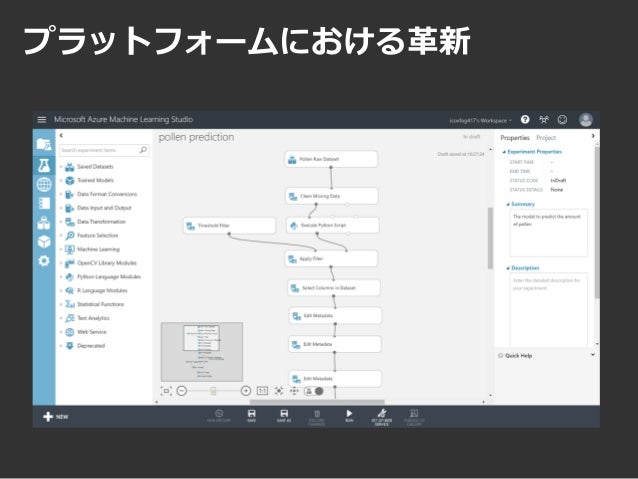Click the Save As button

[284, 416]
